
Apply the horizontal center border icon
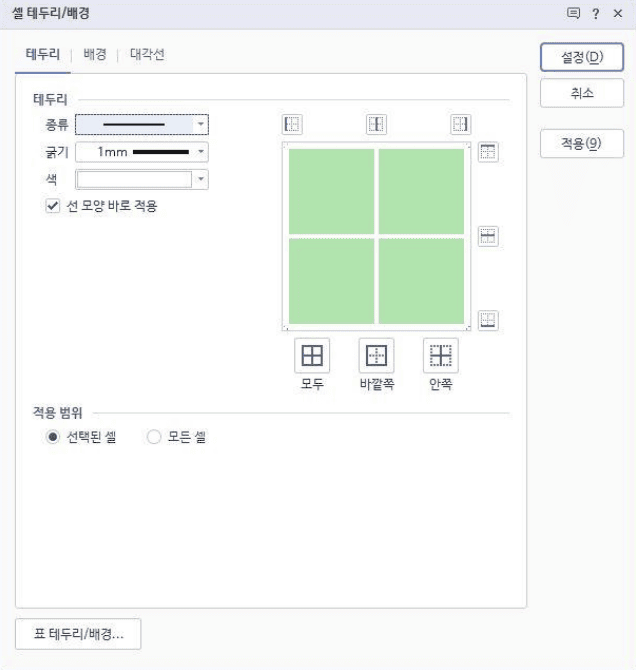(x=488, y=237)
